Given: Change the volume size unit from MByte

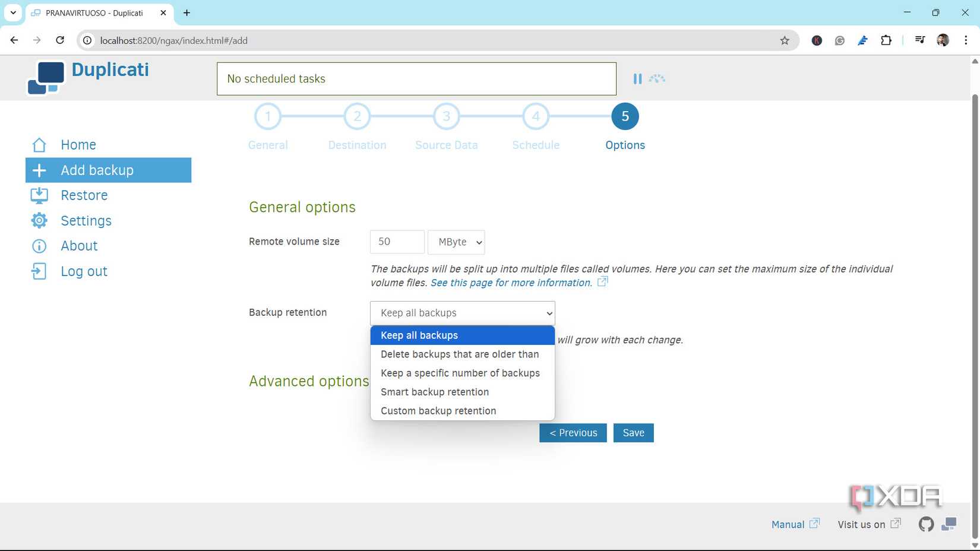Looking at the screenshot, I should tap(456, 242).
